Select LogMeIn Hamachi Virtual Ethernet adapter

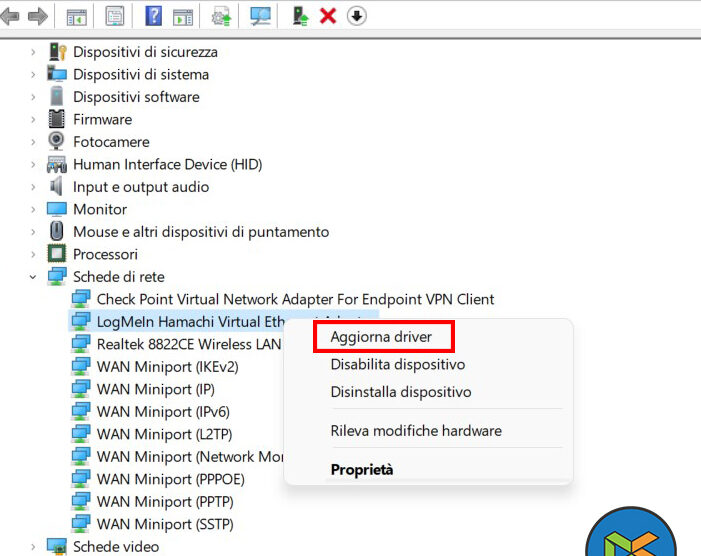pos(190,321)
